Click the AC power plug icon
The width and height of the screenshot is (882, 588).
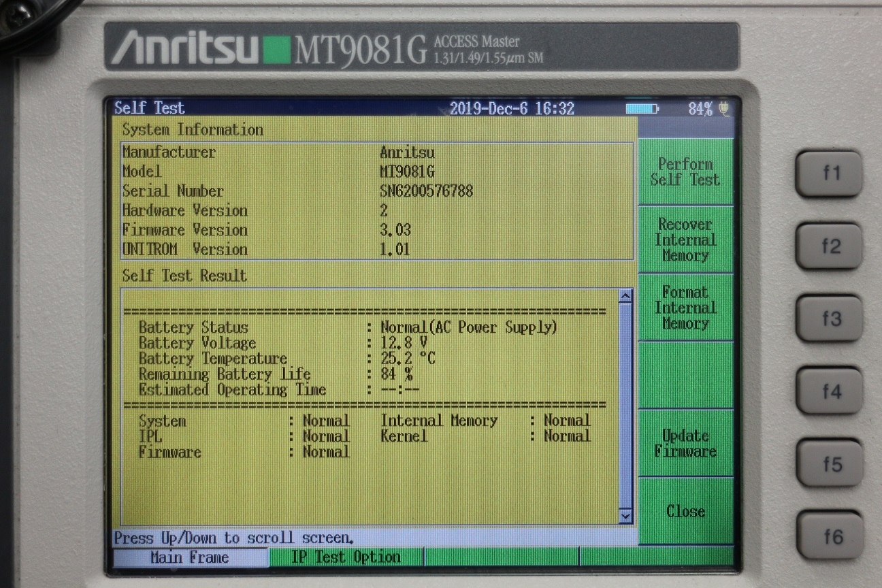[723, 108]
